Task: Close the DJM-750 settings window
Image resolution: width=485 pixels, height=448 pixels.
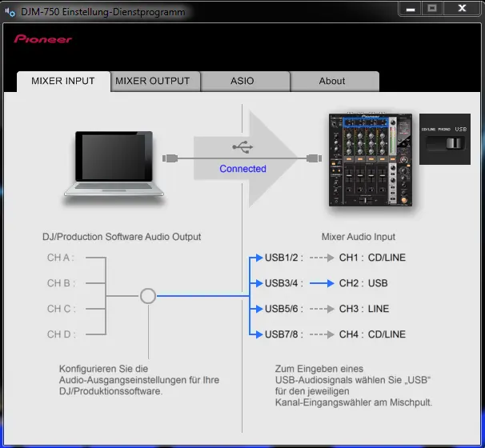Action: (x=460, y=10)
